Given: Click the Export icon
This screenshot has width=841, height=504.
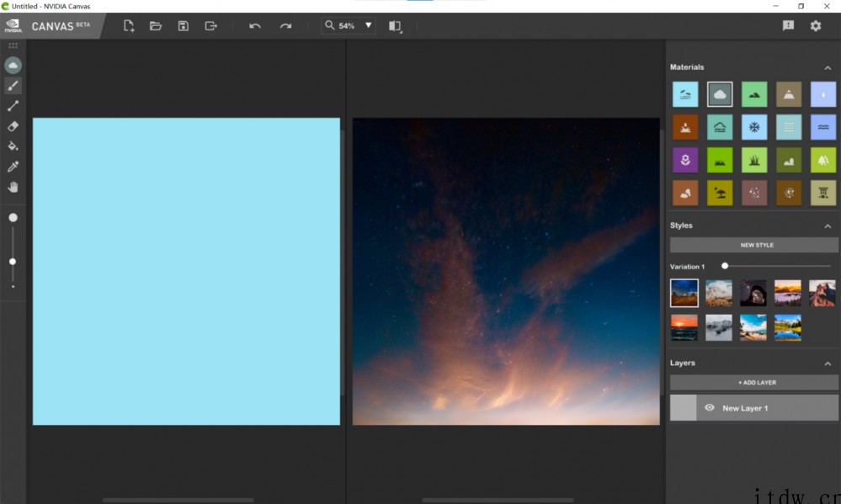Looking at the screenshot, I should tap(210, 26).
